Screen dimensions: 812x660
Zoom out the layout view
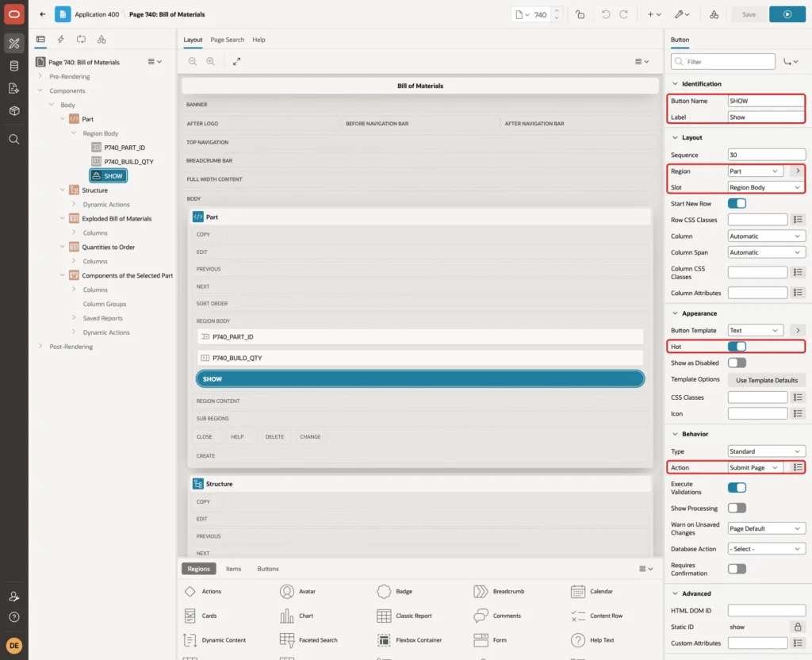(192, 61)
